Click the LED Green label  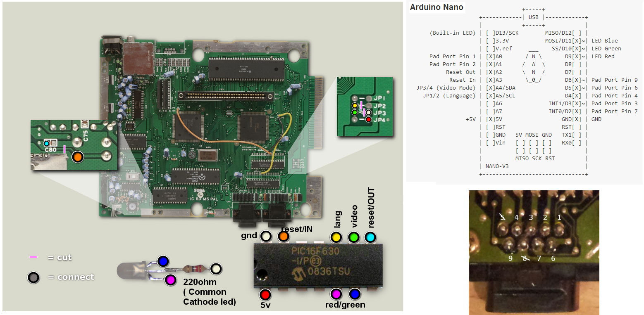606,49
